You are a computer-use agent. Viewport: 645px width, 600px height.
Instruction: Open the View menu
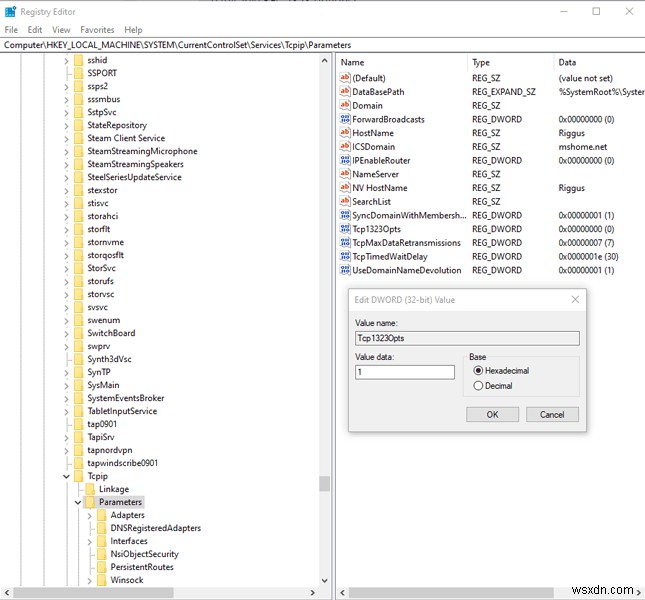[x=61, y=30]
